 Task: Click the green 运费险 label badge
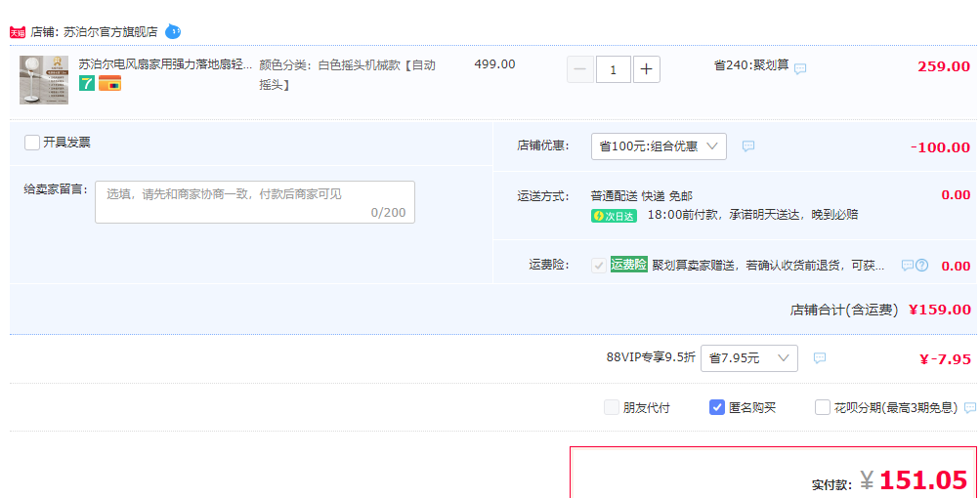click(629, 265)
